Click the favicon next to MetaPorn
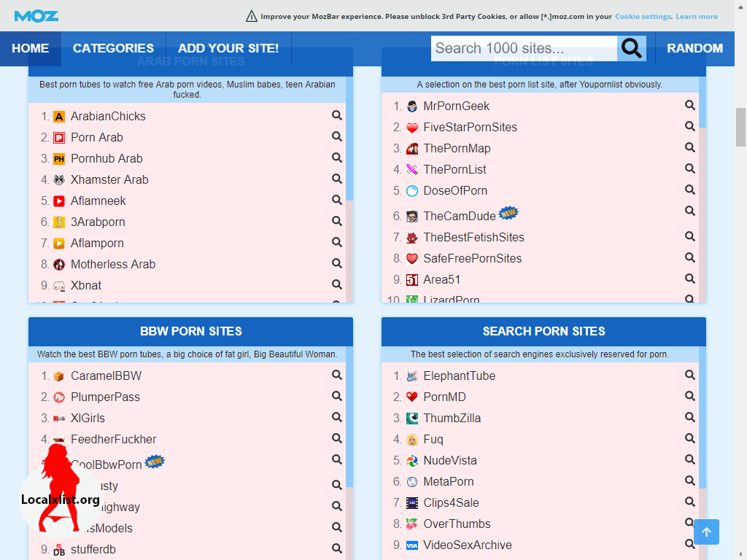 (412, 482)
